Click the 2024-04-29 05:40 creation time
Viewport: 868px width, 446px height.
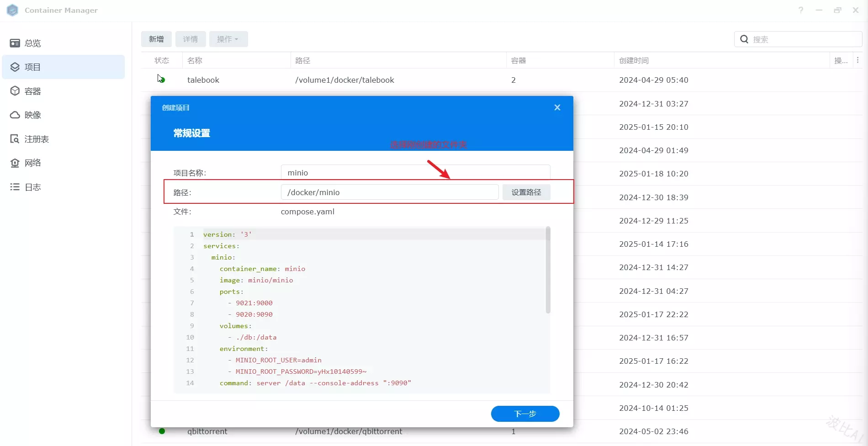654,80
